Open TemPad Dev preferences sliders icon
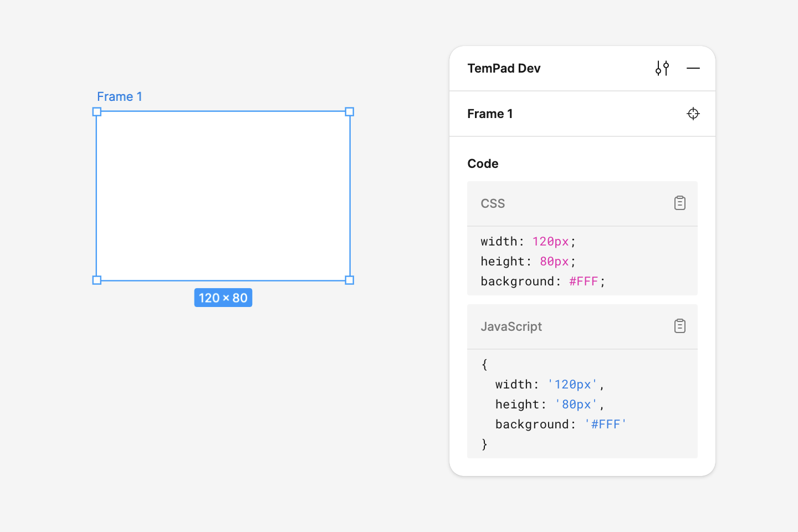The image size is (798, 532). pyautogui.click(x=662, y=68)
